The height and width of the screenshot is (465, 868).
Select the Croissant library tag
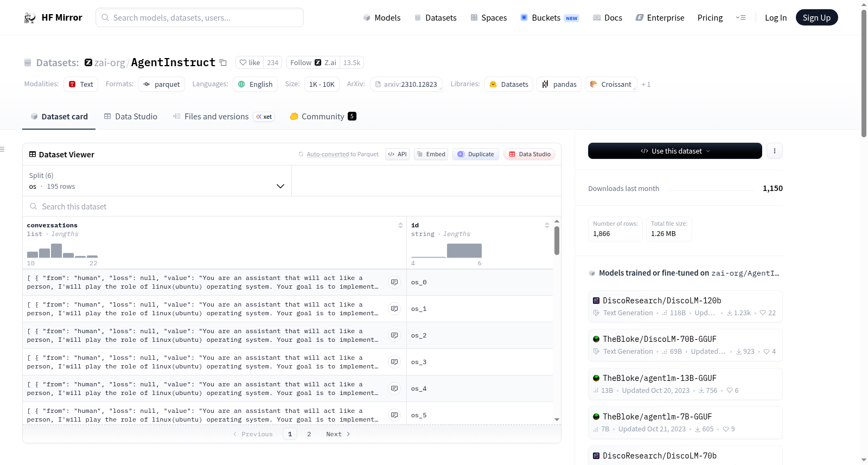tap(611, 84)
